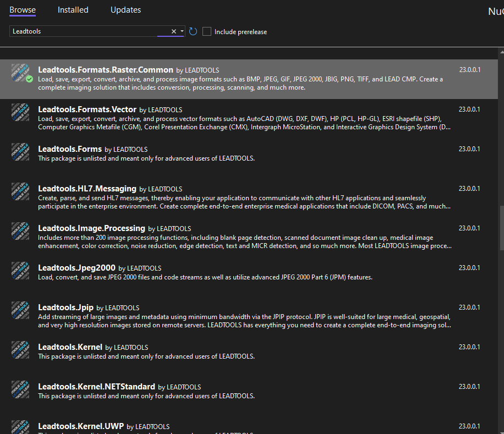Select the Leadtools.Kernel package title
The image size is (504, 434).
70,347
